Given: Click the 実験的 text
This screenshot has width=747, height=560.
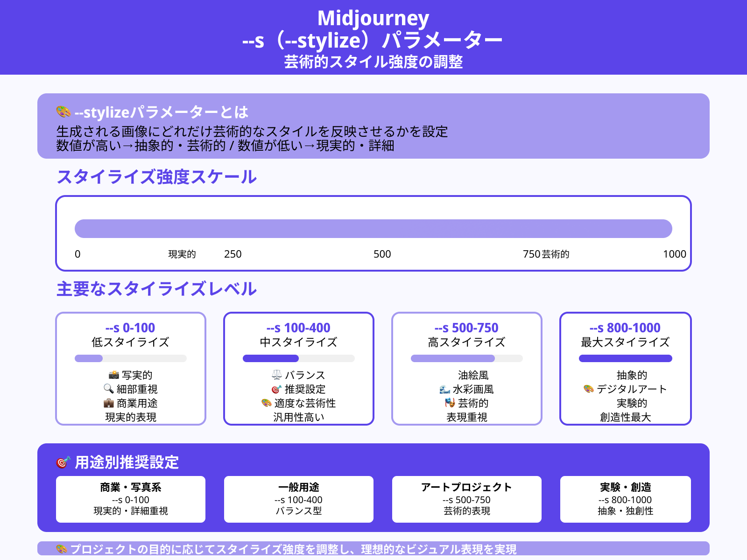Looking at the screenshot, I should [632, 403].
